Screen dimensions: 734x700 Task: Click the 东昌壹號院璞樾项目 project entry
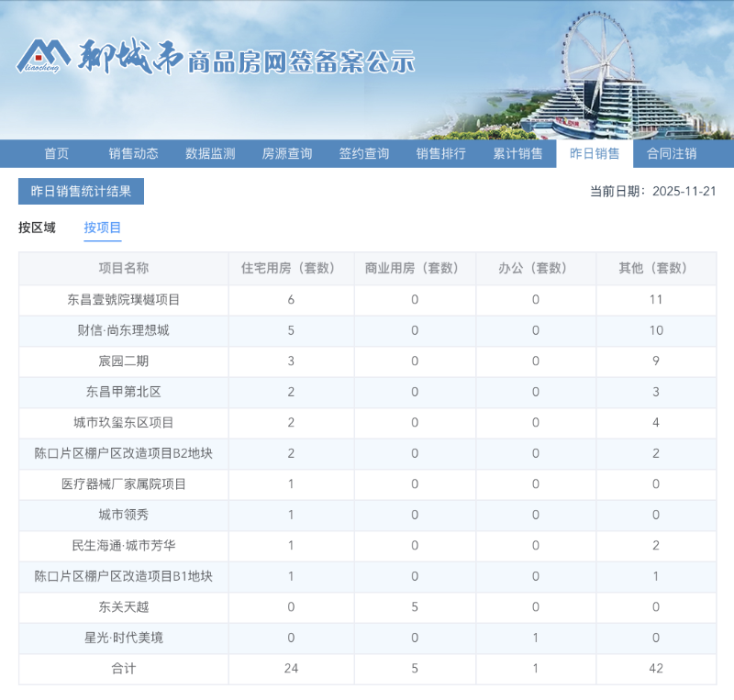pos(124,300)
